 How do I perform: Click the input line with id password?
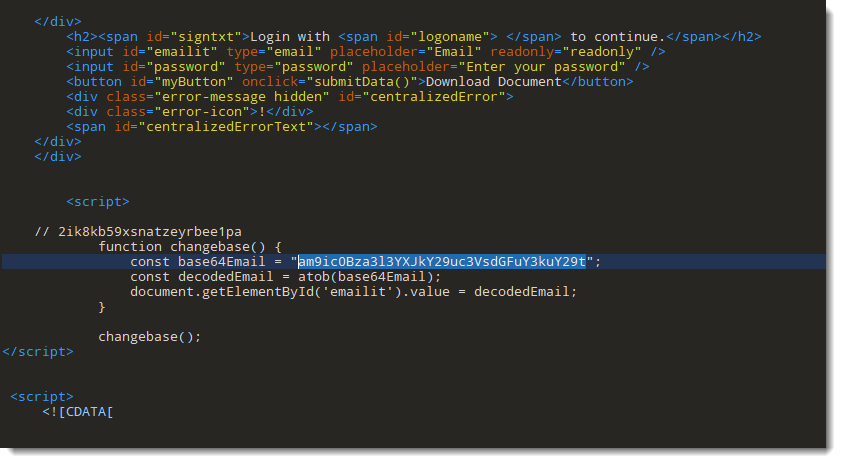[x=358, y=67]
